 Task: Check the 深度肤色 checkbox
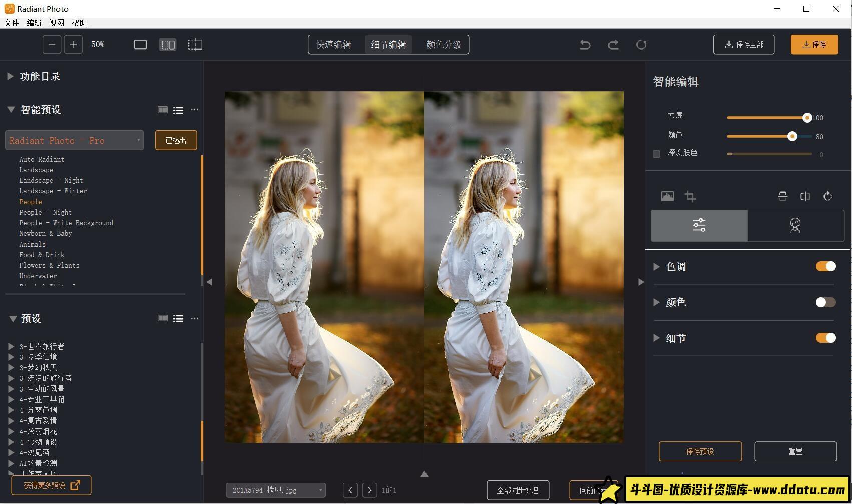click(656, 154)
